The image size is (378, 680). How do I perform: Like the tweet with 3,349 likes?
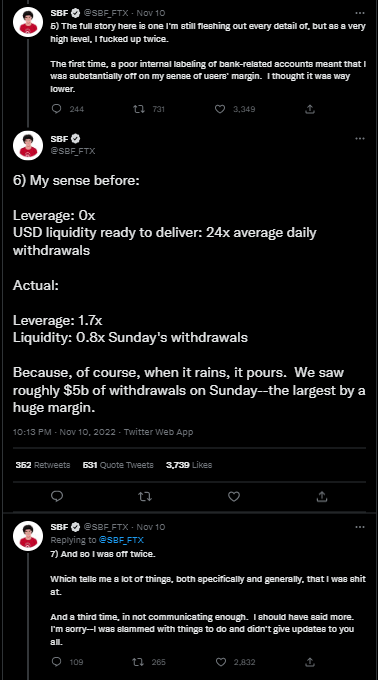tap(220, 109)
